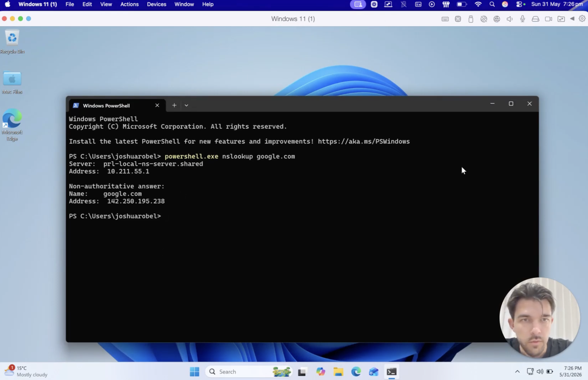Open Spotlight search in the menu bar
This screenshot has height=380, width=588.
(x=492, y=4)
